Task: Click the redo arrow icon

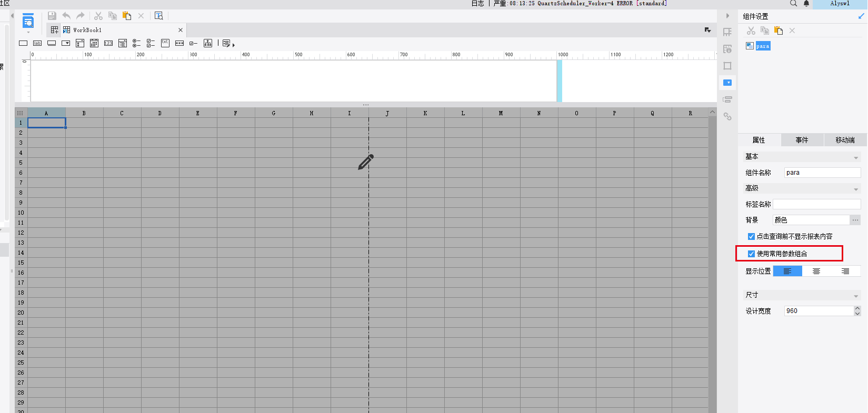Action: tap(81, 16)
